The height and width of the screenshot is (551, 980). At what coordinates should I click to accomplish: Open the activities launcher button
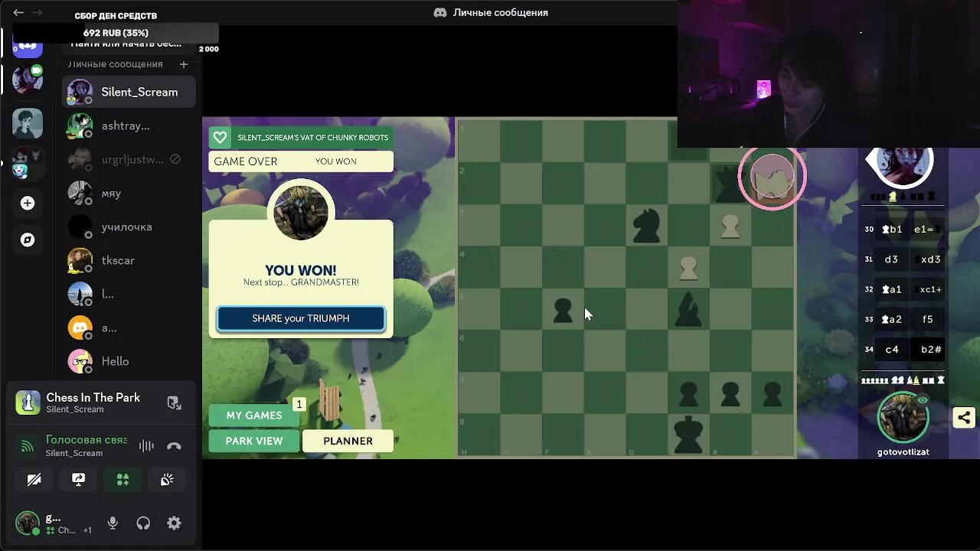click(122, 480)
